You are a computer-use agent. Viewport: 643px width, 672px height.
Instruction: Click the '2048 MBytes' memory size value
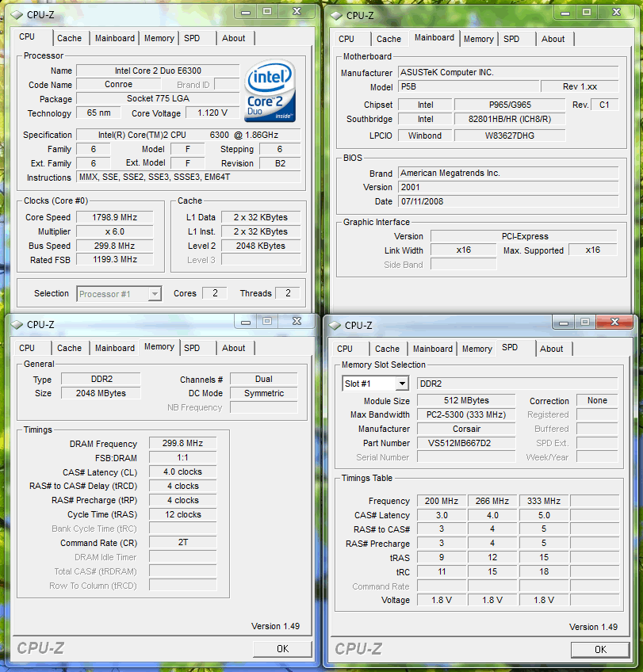(x=101, y=393)
